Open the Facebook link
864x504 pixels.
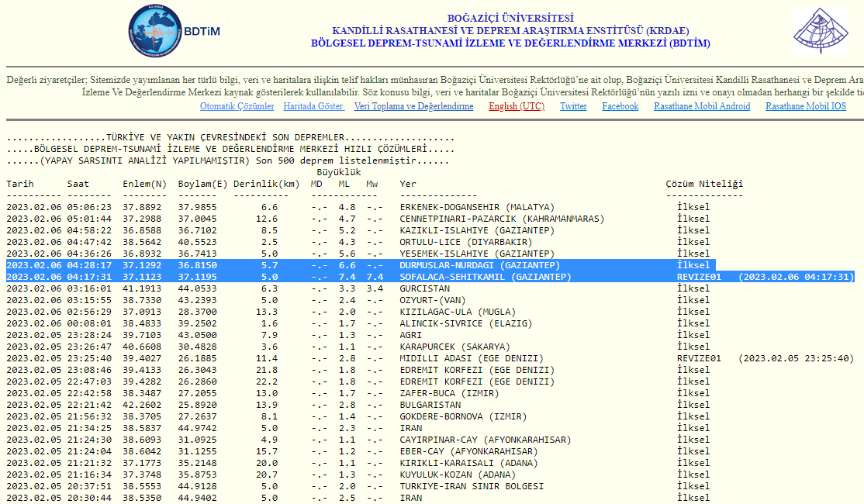620,106
